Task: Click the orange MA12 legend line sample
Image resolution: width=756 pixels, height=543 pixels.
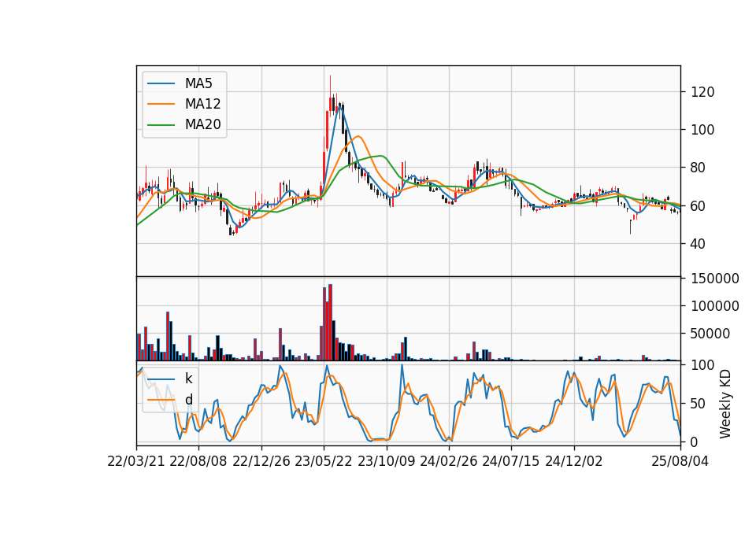Action: click(161, 104)
